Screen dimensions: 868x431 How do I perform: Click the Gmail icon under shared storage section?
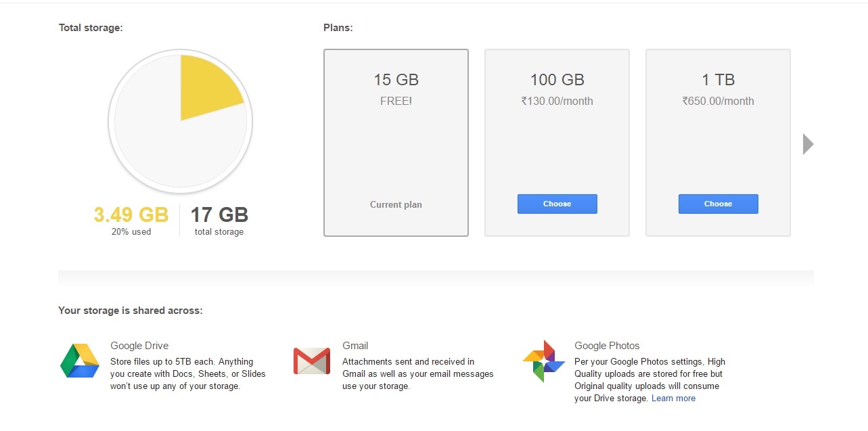311,361
